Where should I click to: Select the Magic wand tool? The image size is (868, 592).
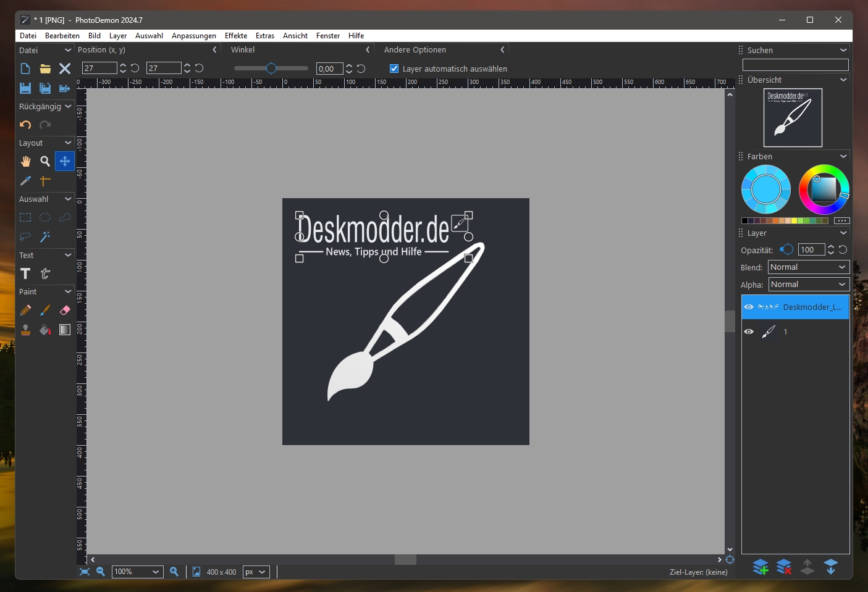[45, 237]
